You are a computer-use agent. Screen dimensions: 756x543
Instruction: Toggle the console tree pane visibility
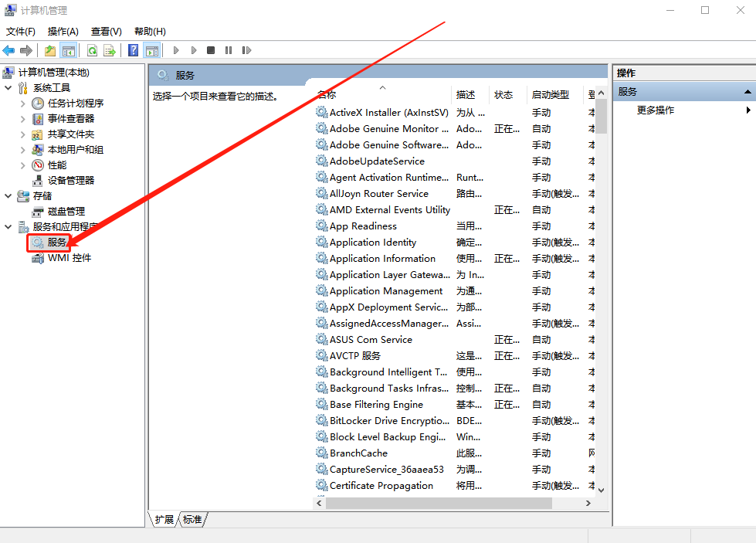(x=68, y=50)
